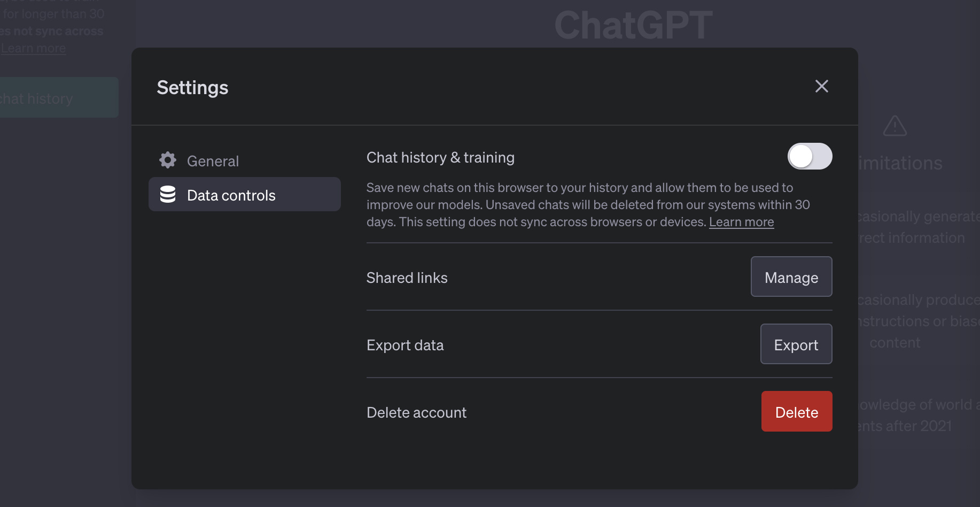The height and width of the screenshot is (507, 980).
Task: Close the Settings dialog with X
Action: tap(821, 86)
